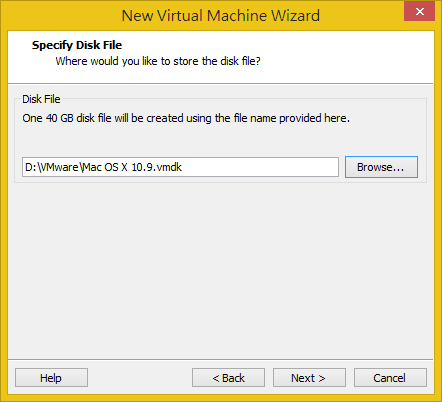442x402 pixels.
Task: Go to the Next > wizard step
Action: (309, 378)
